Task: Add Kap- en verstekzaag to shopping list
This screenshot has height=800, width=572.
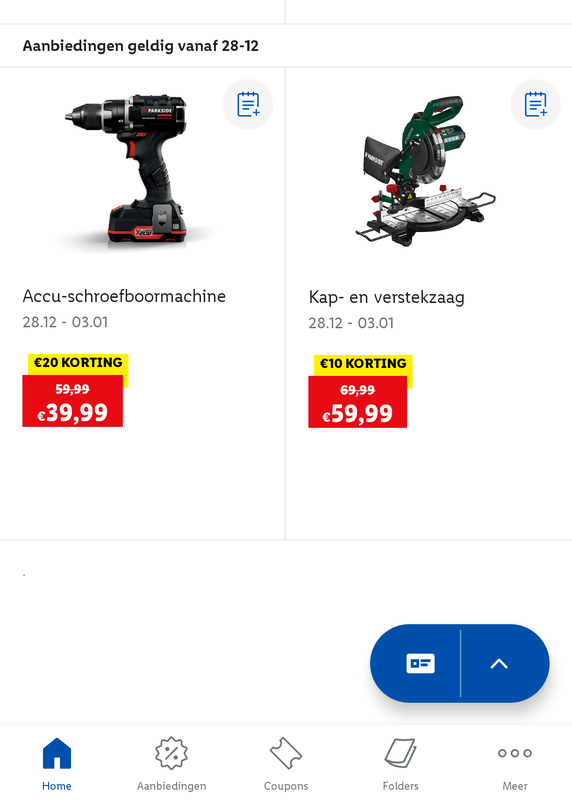Action: [535, 104]
